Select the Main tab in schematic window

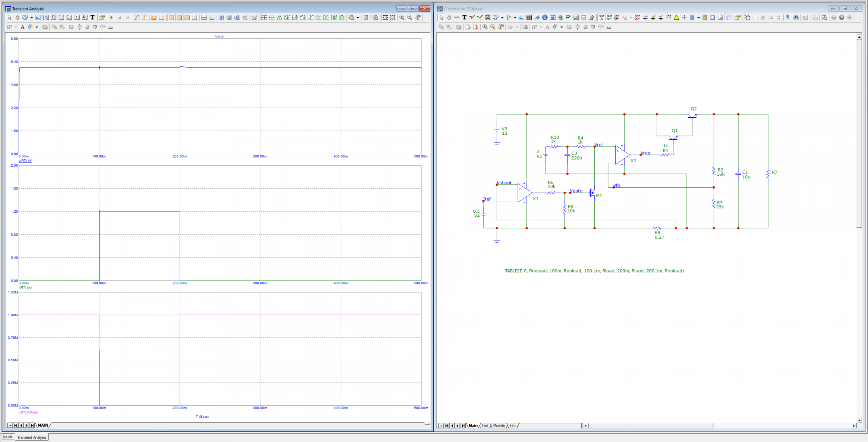(473, 425)
